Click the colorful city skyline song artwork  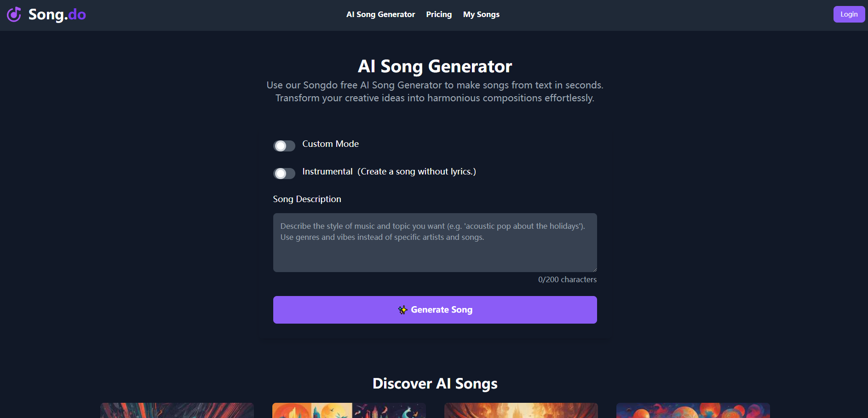point(349,410)
